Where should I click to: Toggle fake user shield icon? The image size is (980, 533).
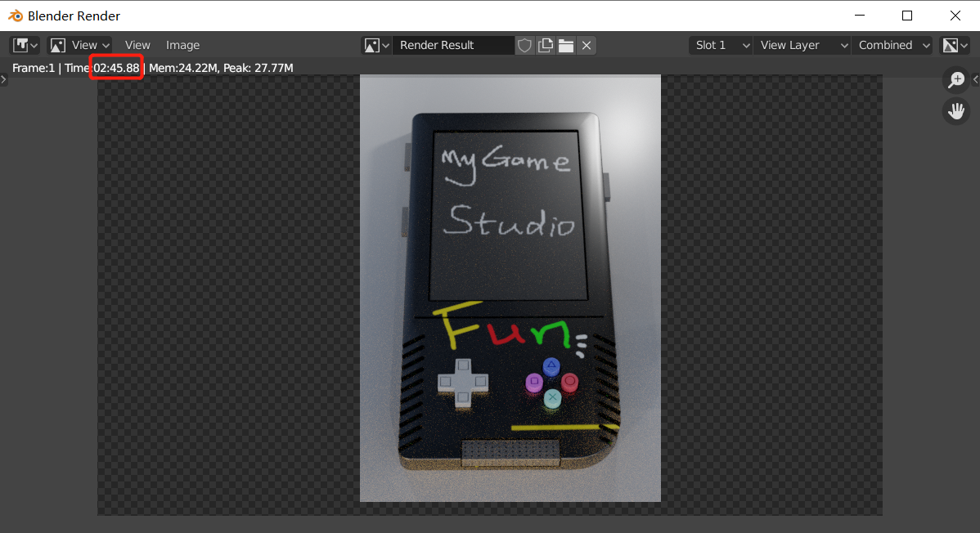click(x=524, y=45)
